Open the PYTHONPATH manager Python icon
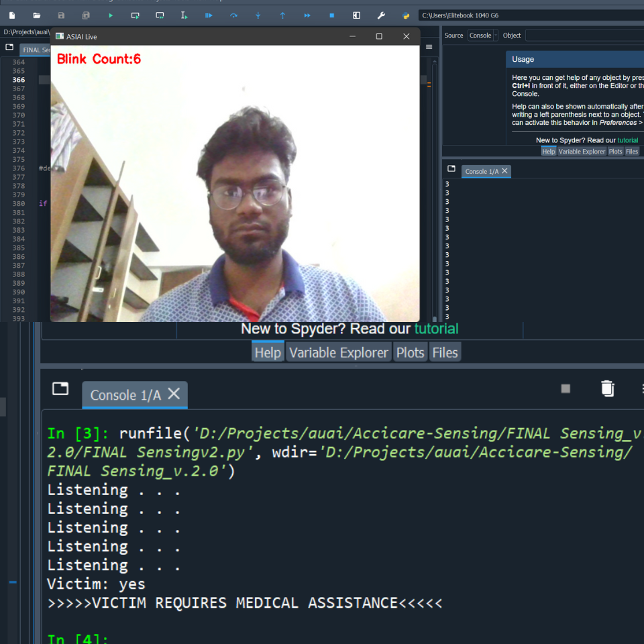 tap(406, 15)
